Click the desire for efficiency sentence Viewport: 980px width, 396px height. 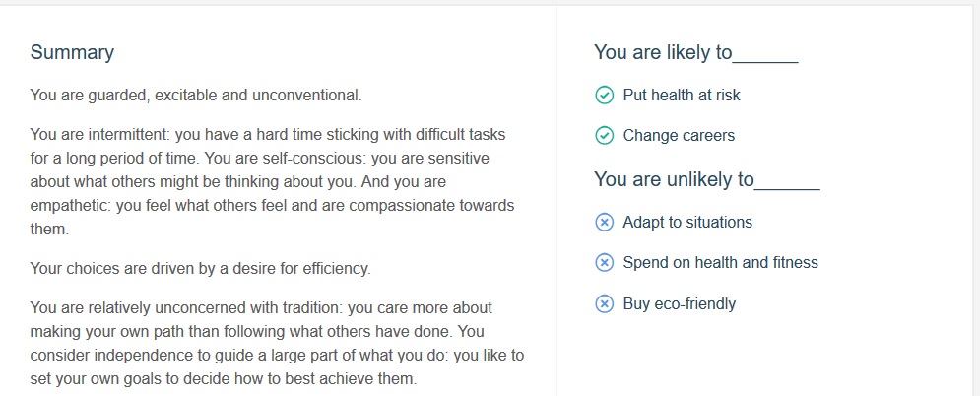pos(200,269)
